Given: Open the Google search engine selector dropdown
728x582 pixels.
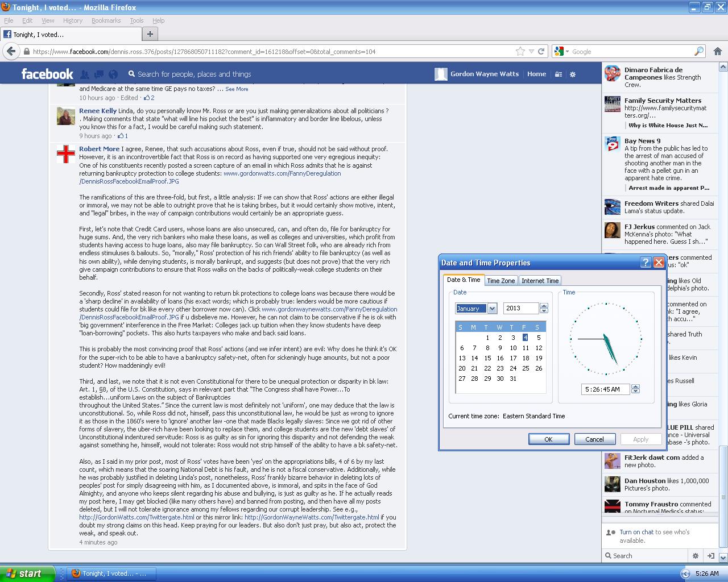Looking at the screenshot, I should [562, 51].
